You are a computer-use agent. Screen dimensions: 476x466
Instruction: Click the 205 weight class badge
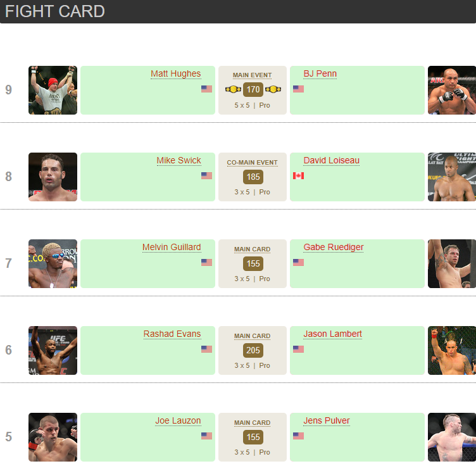click(253, 350)
